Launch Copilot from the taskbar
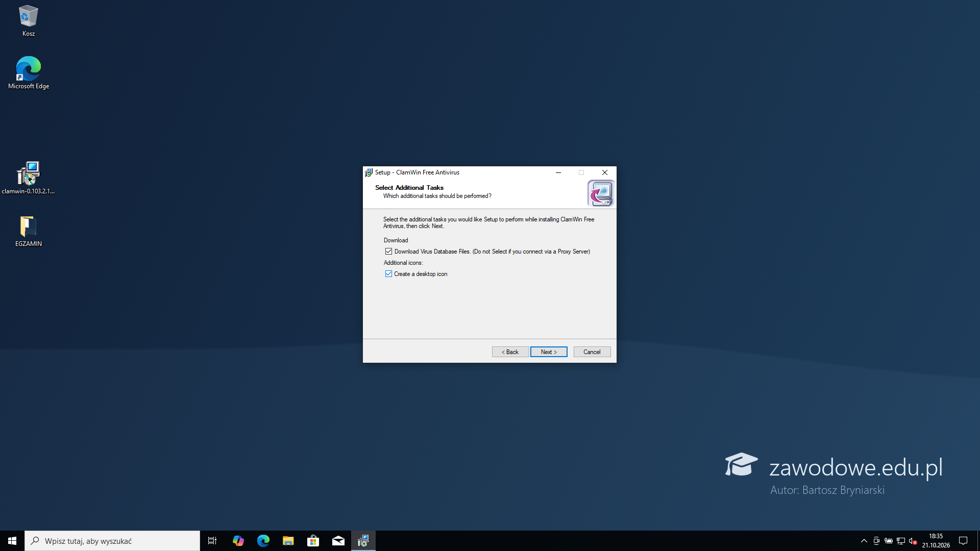980x551 pixels. (x=238, y=541)
